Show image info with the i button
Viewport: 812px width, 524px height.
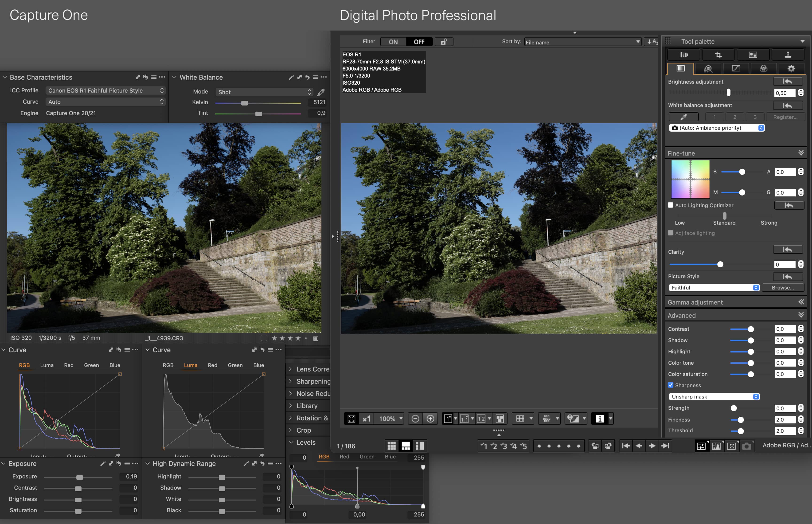pyautogui.click(x=599, y=418)
